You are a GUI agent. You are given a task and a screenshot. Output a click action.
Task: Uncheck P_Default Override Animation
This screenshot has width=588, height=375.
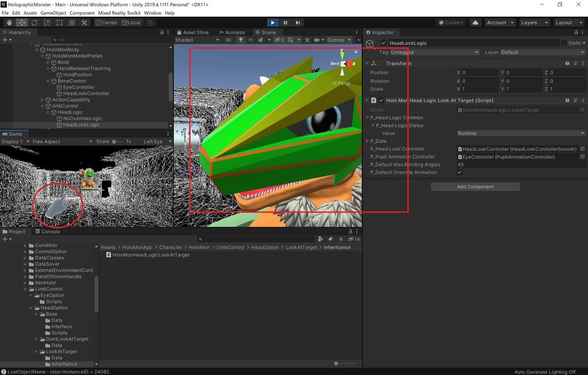pyautogui.click(x=460, y=172)
